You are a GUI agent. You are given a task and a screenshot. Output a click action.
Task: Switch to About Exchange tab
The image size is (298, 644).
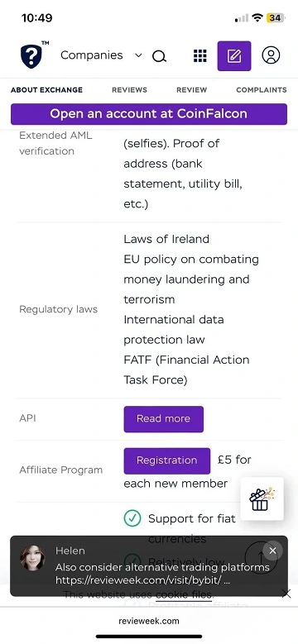pos(46,90)
